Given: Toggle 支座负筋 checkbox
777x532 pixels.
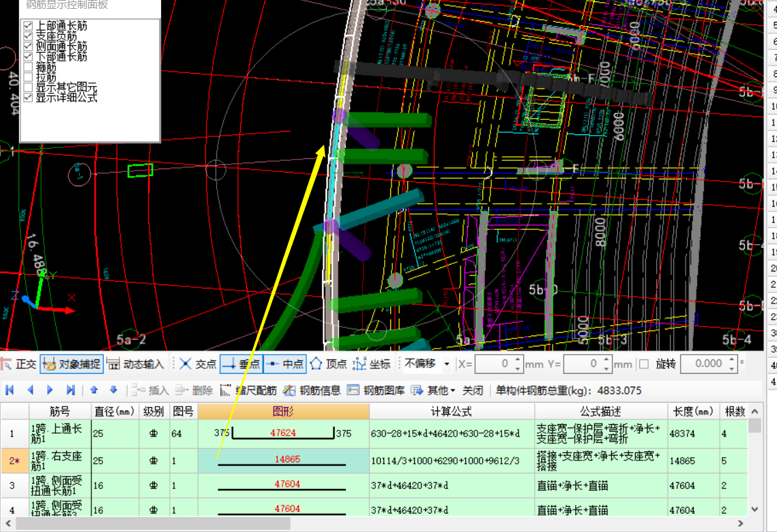Looking at the screenshot, I should tap(28, 35).
